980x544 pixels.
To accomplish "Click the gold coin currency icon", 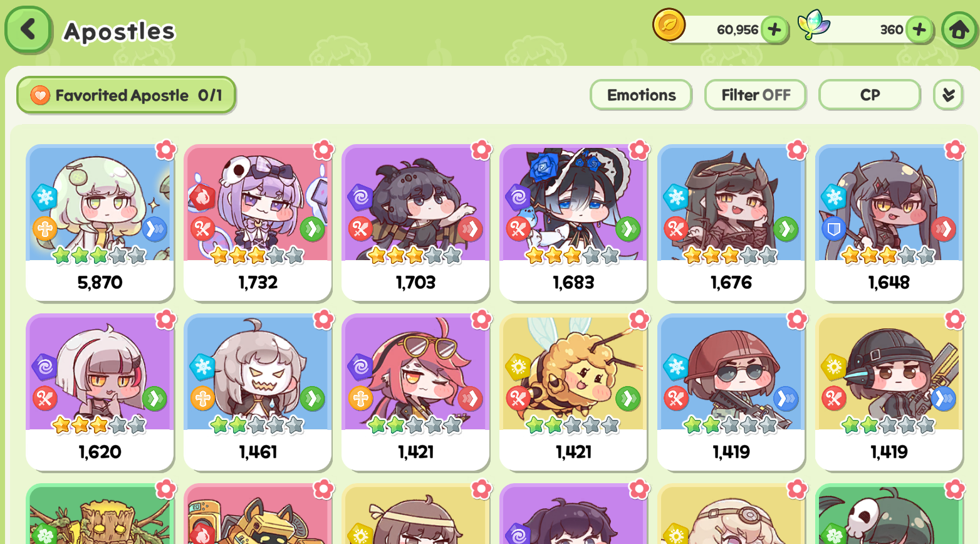I will coord(669,26).
